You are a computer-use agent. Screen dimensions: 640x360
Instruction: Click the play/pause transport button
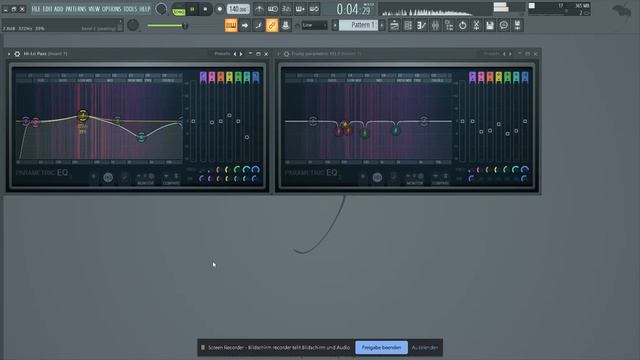pyautogui.click(x=192, y=9)
